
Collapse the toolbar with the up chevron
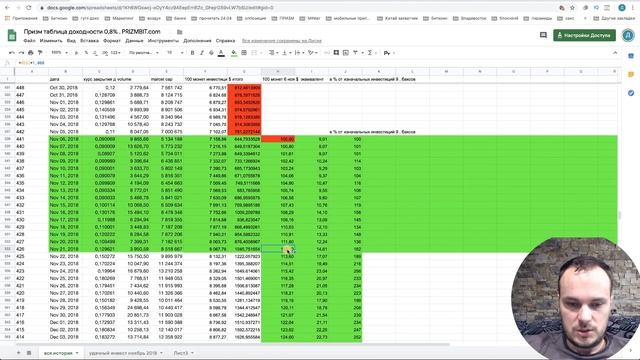(615, 53)
